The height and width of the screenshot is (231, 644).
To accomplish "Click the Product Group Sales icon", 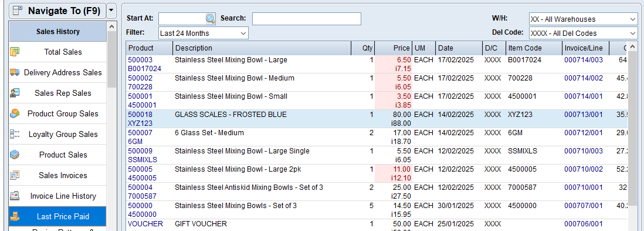I will (x=15, y=113).
